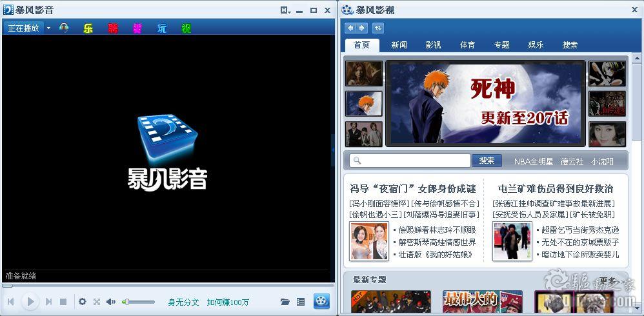The width and height of the screenshot is (644, 316).
Task: Skip to previous track in player
Action: 11,302
